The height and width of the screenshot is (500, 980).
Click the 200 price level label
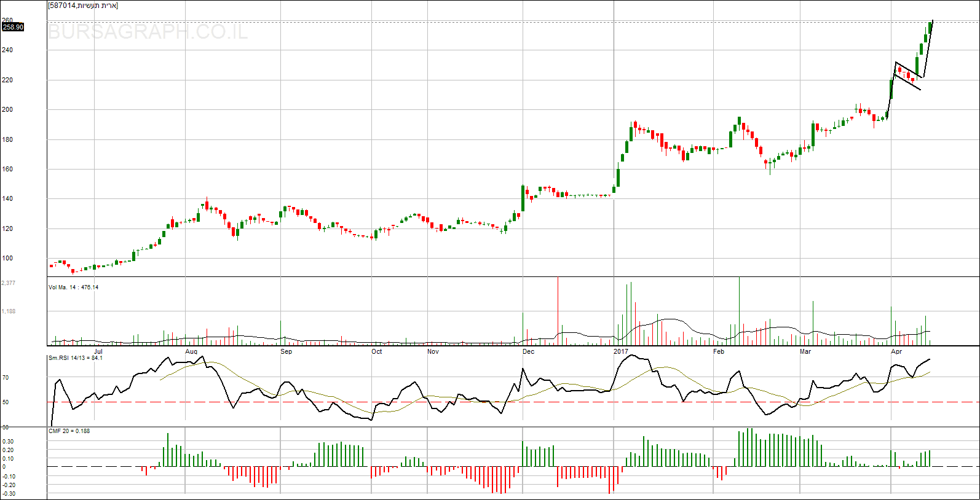pyautogui.click(x=7, y=110)
